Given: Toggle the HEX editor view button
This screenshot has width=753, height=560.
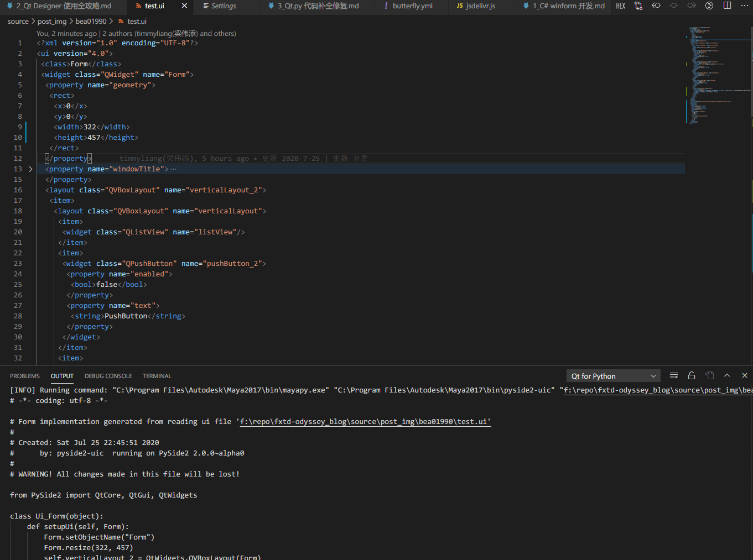Looking at the screenshot, I should pos(620,6).
